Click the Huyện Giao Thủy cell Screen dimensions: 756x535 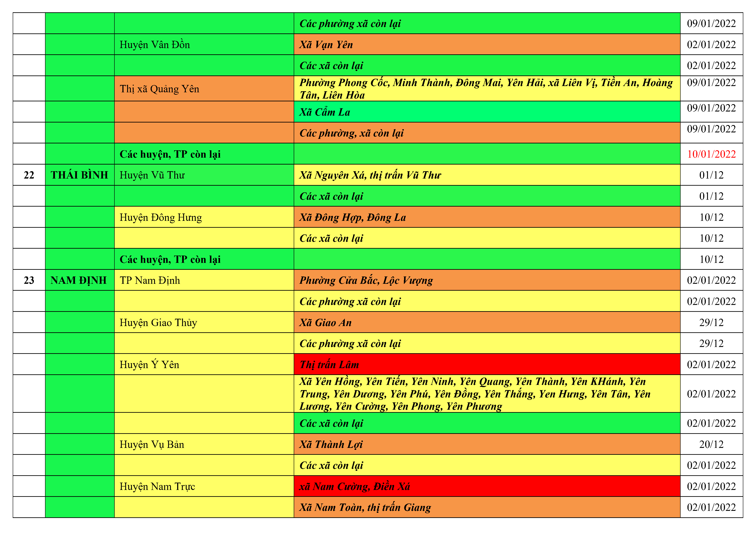[x=158, y=322]
